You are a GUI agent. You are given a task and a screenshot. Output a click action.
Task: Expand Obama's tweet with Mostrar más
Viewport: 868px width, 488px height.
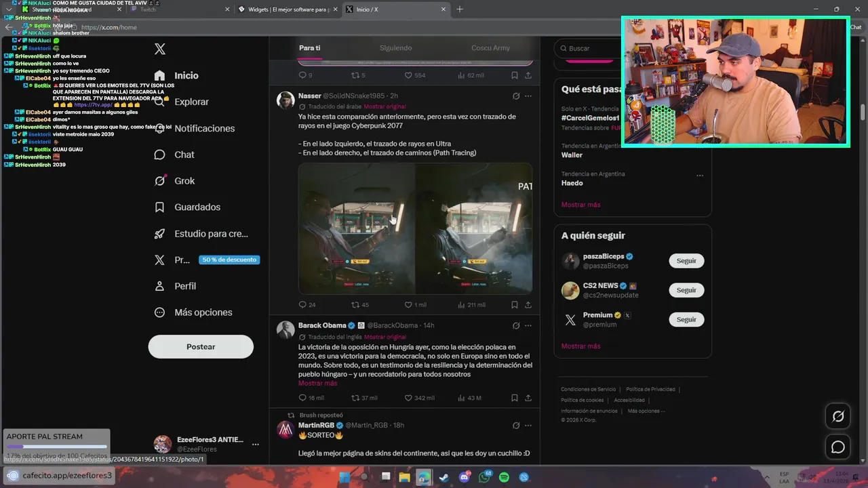(x=317, y=383)
